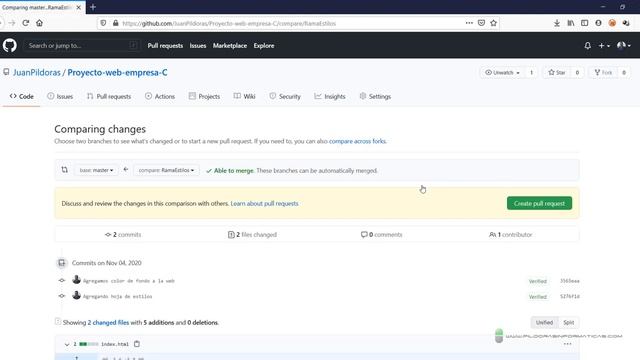640x360 pixels.
Task: Open the tracking protection shield icon
Action: pos(103,23)
